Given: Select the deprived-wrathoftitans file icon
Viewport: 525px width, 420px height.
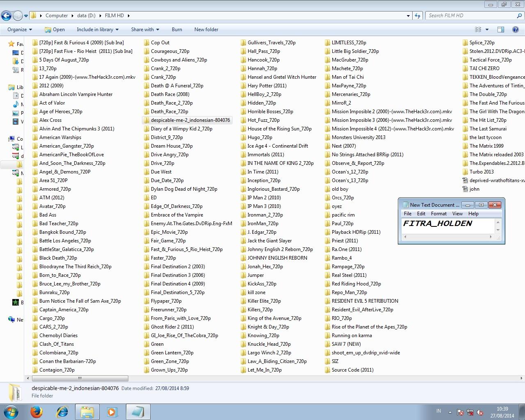Looking at the screenshot, I should click(465, 180).
